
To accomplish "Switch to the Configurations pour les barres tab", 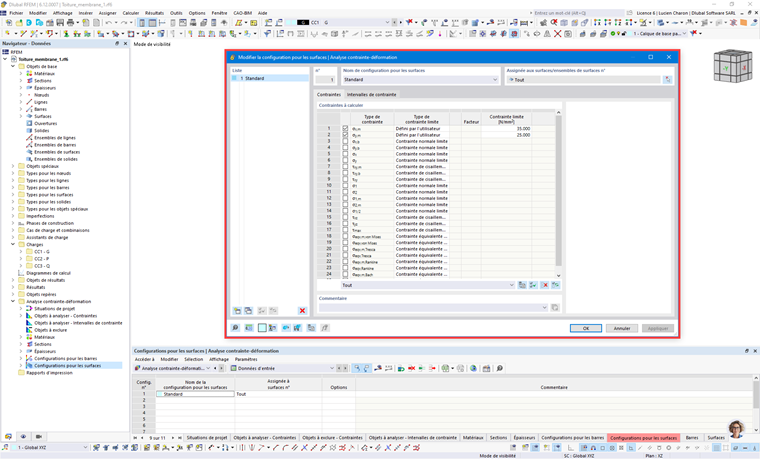I will point(572,438).
